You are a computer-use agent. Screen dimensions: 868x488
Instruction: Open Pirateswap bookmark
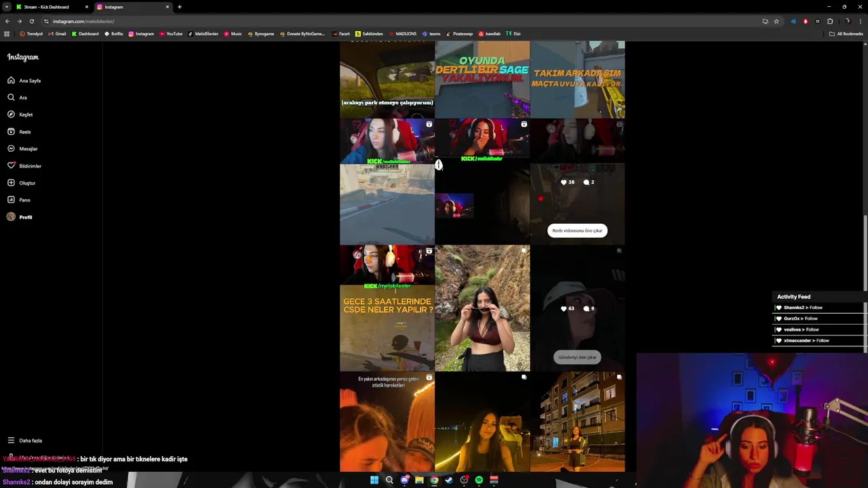[459, 33]
